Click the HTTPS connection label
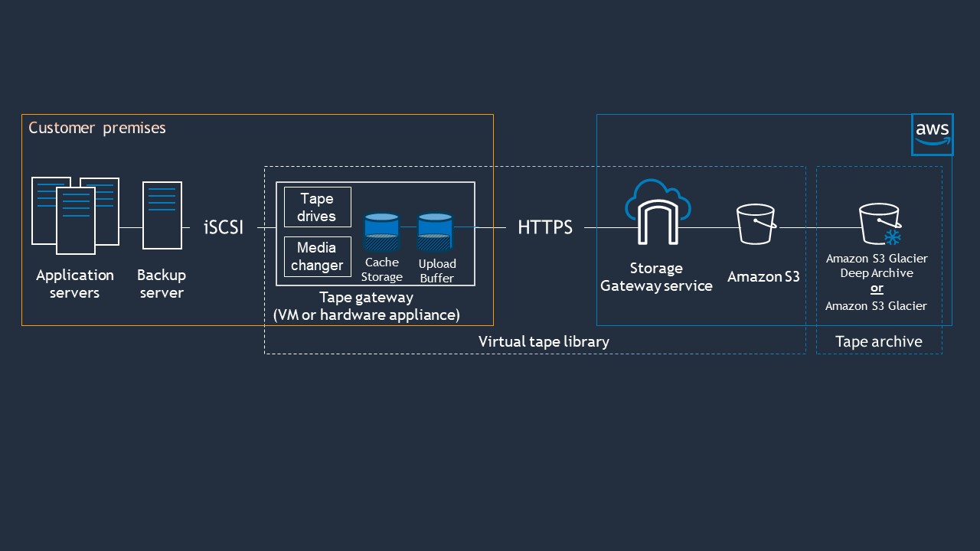This screenshot has height=551, width=980. click(545, 227)
